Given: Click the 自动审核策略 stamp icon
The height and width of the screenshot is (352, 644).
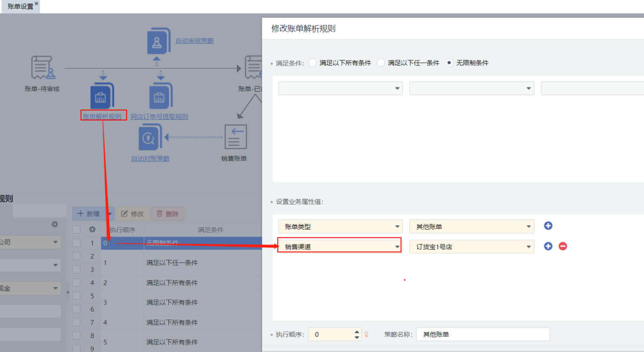Looking at the screenshot, I should pos(157,40).
